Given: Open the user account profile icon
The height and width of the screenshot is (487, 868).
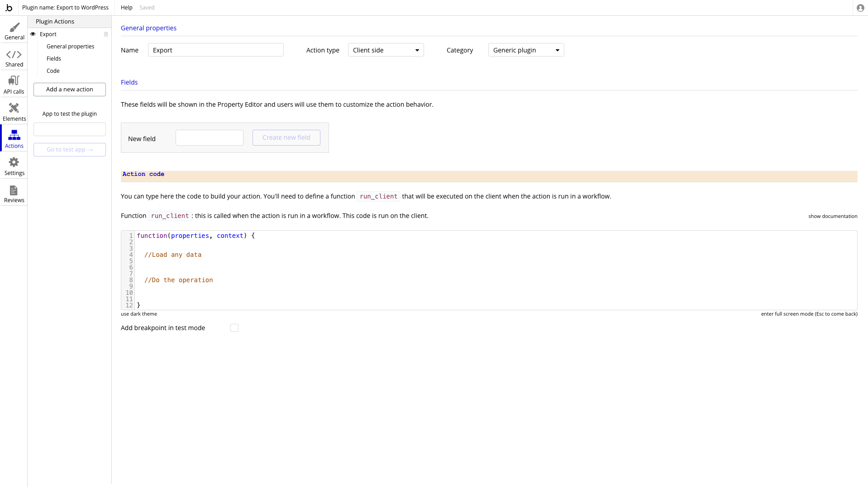Looking at the screenshot, I should point(860,8).
